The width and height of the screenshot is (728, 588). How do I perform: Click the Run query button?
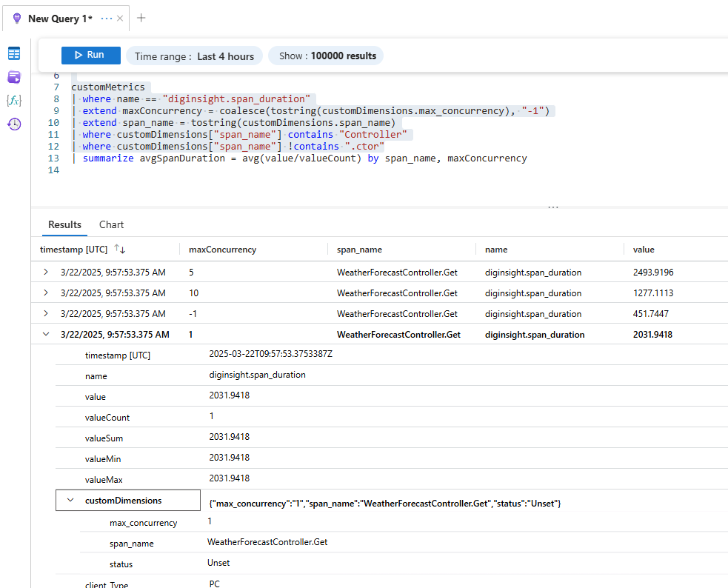90,55
